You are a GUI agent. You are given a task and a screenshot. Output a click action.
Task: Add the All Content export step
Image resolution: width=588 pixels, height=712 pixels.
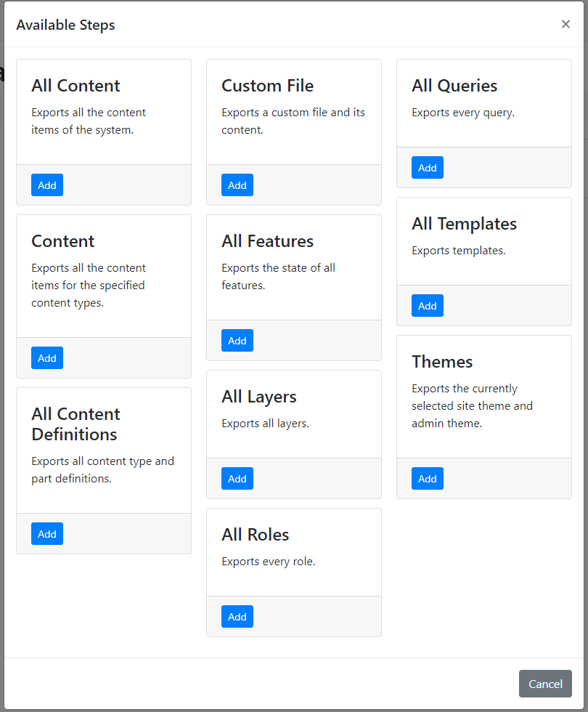click(x=47, y=185)
